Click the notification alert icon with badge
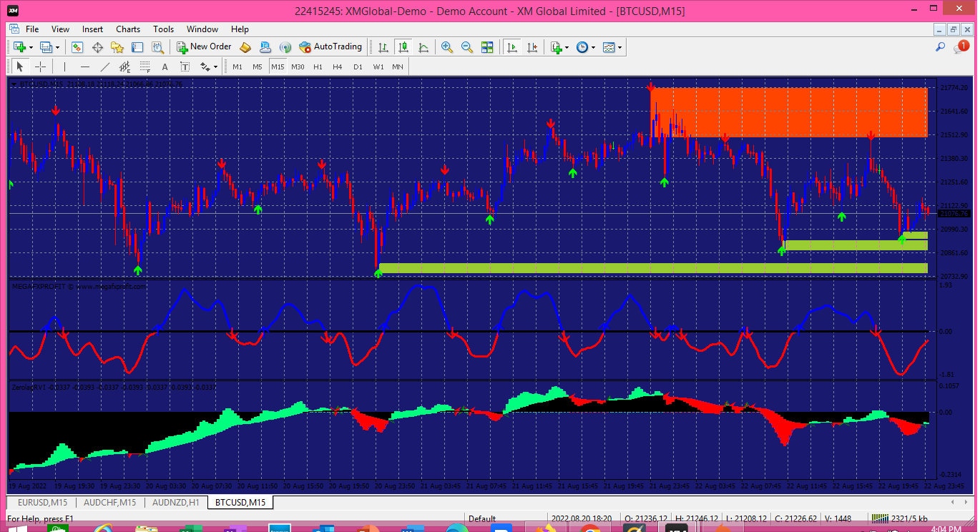Image resolution: width=980 pixels, height=532 pixels. click(961, 47)
